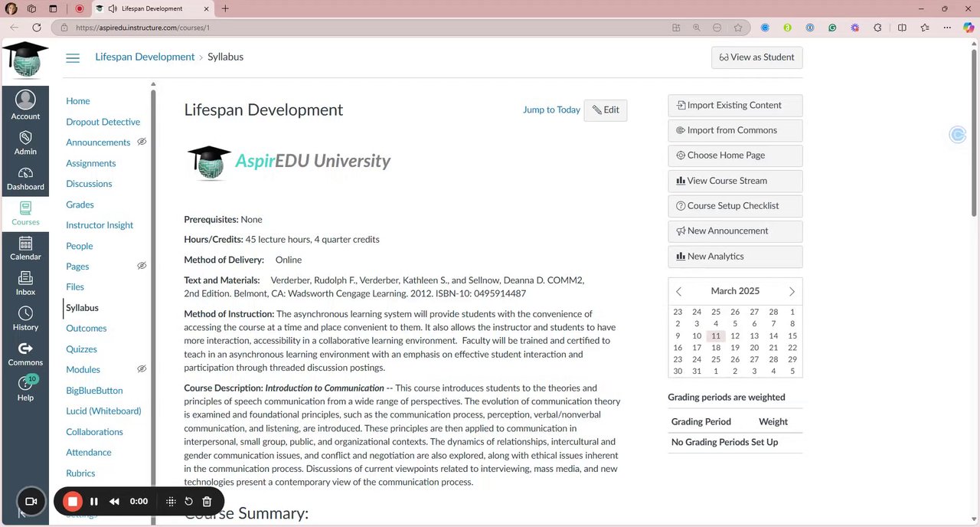
Task: Open People in course navigation
Action: coord(80,246)
